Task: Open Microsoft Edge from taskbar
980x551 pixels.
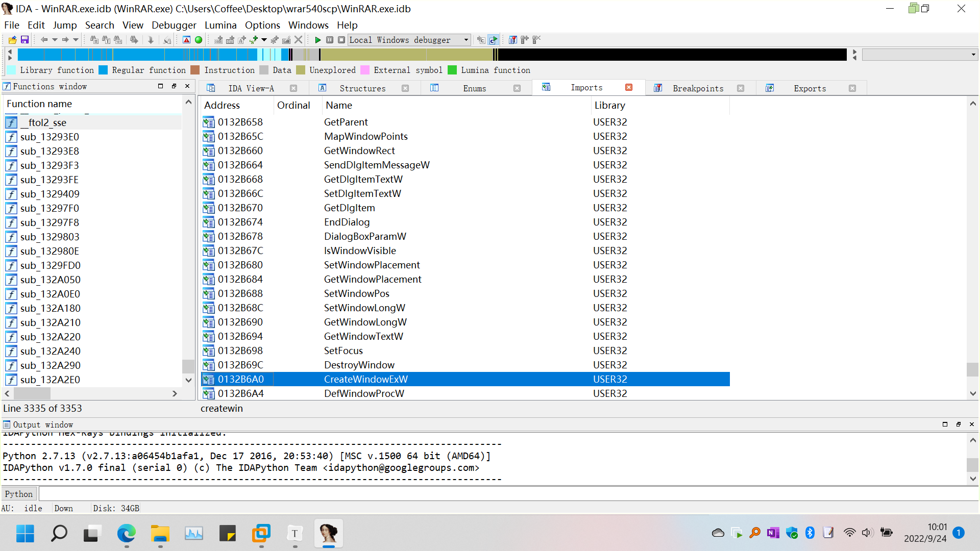Action: pyautogui.click(x=126, y=534)
